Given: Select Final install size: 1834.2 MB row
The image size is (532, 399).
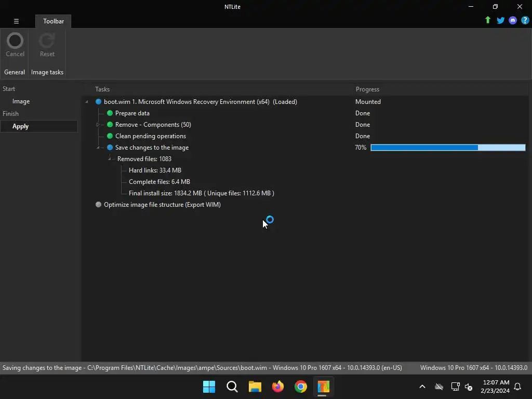Looking at the screenshot, I should [202, 193].
